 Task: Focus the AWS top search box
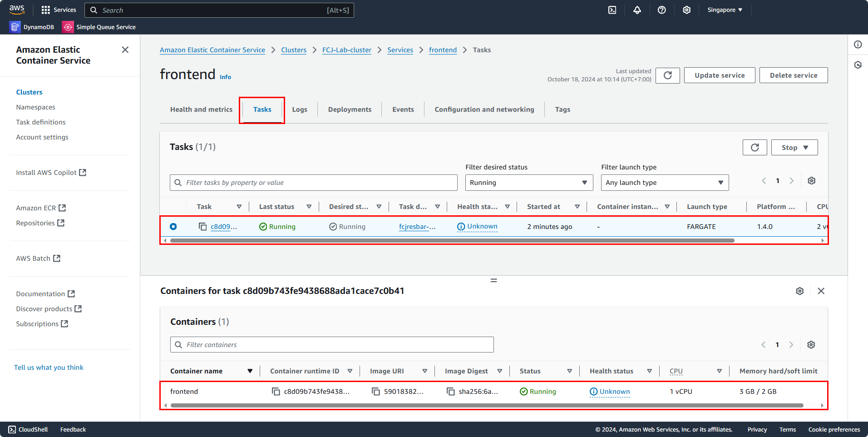click(x=219, y=10)
